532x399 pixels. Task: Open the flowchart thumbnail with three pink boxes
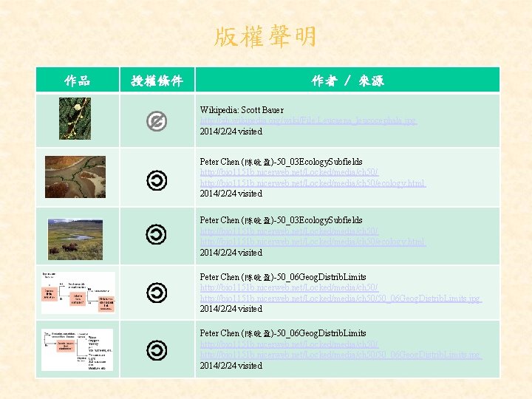point(78,293)
